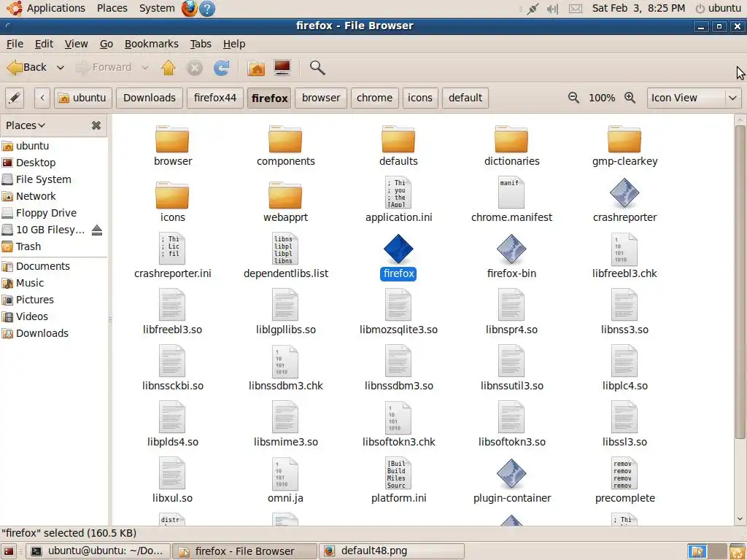
Task: Open the Help menu
Action: (234, 44)
